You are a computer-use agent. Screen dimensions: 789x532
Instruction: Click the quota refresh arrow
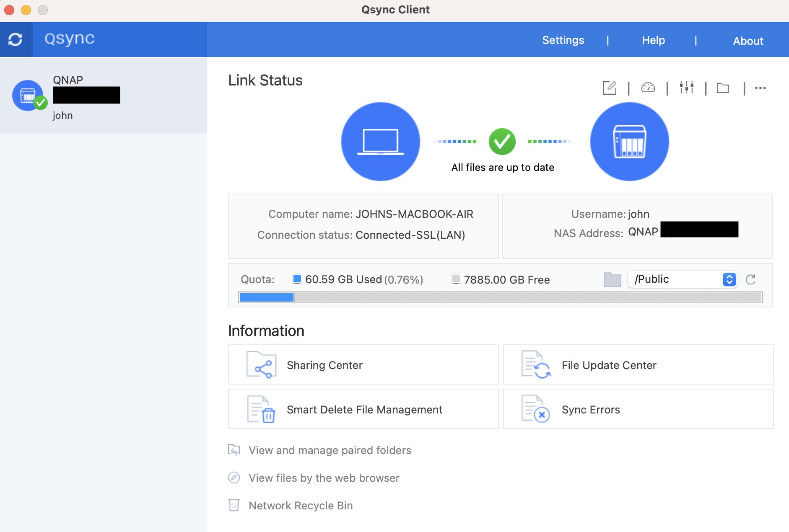[x=751, y=279]
